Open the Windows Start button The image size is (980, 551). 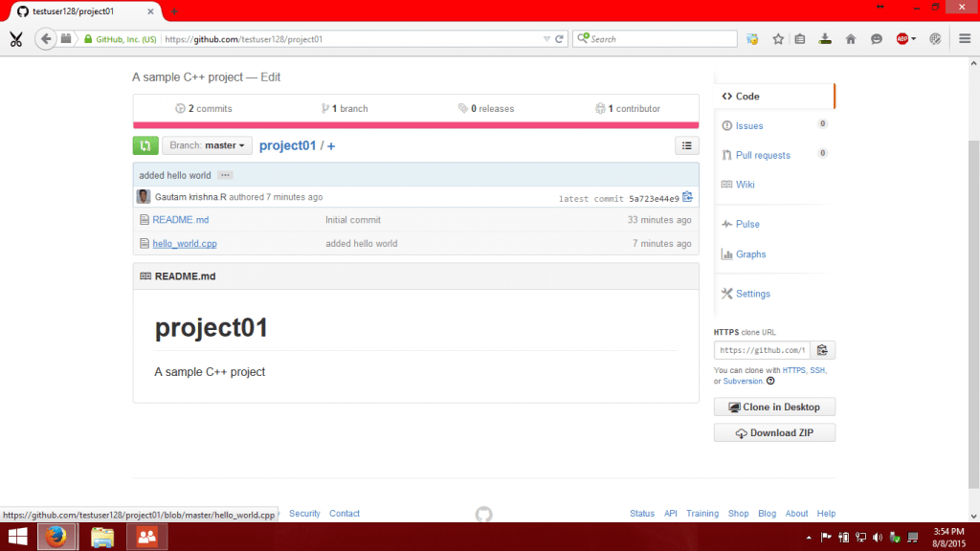click(x=17, y=537)
